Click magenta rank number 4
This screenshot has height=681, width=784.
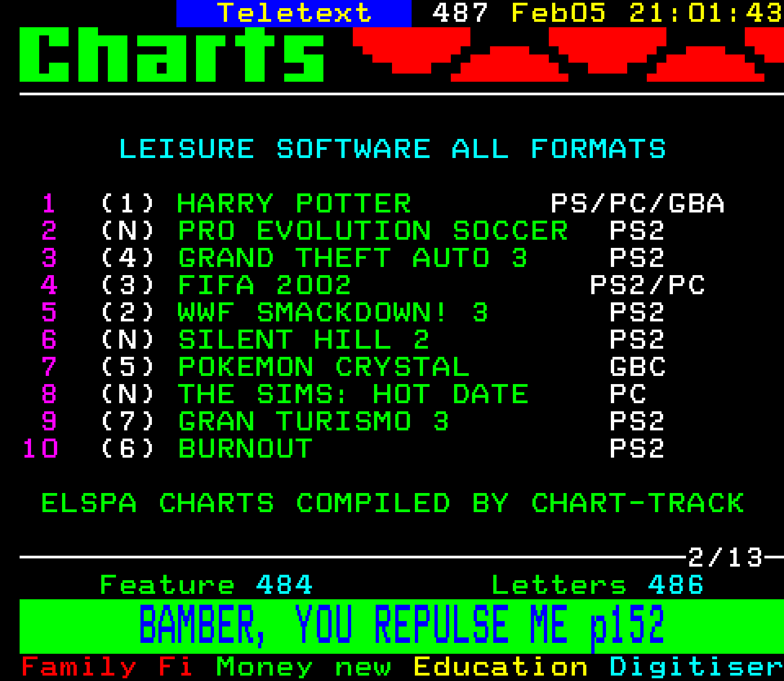point(49,285)
